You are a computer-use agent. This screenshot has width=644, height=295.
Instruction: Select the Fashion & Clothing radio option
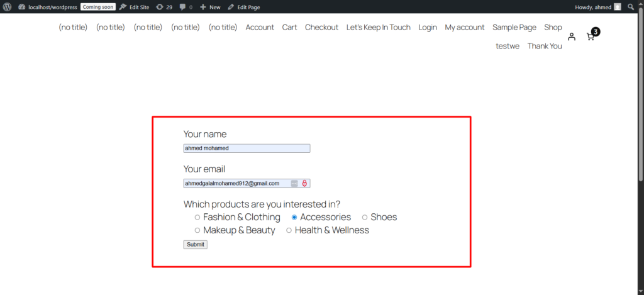197,218
